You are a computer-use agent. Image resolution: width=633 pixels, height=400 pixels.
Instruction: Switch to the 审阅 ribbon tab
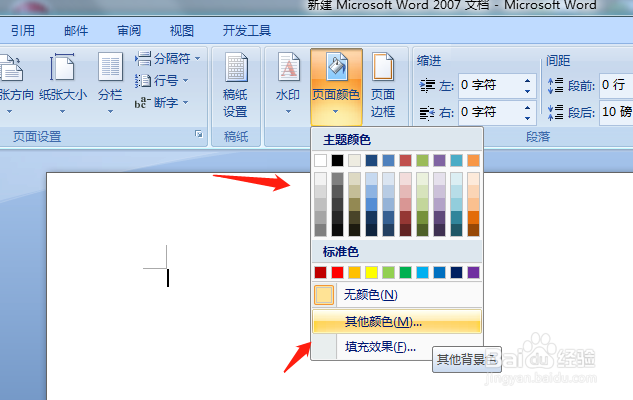click(x=129, y=31)
